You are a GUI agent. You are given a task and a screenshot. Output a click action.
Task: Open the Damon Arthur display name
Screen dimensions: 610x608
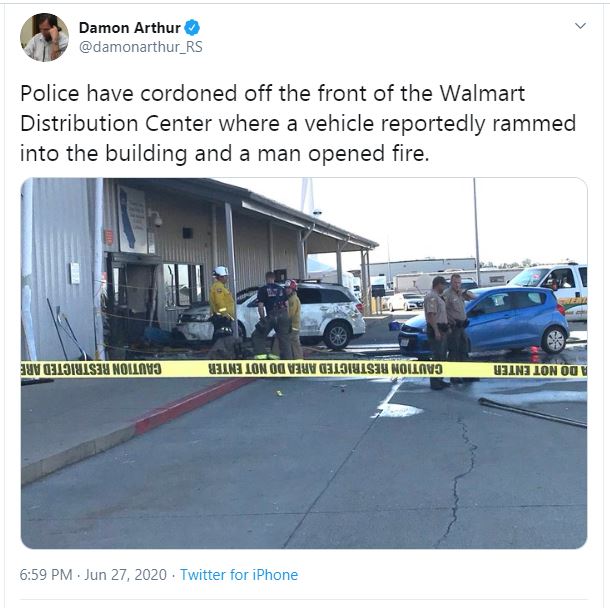(x=130, y=28)
